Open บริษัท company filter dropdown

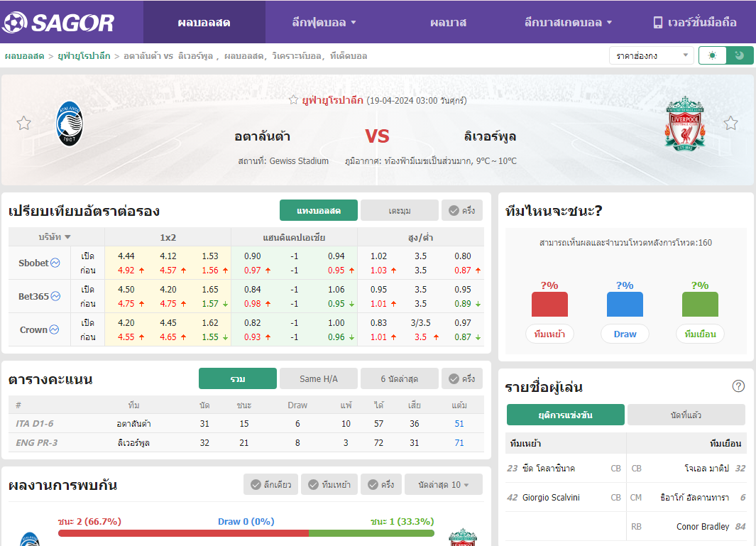coord(55,237)
